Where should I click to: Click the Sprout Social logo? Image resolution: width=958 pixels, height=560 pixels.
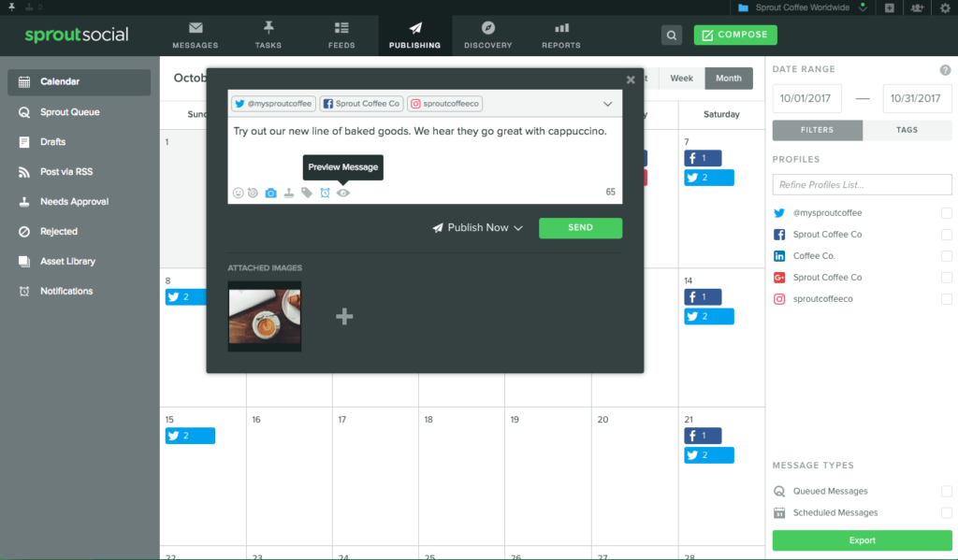pyautogui.click(x=77, y=35)
